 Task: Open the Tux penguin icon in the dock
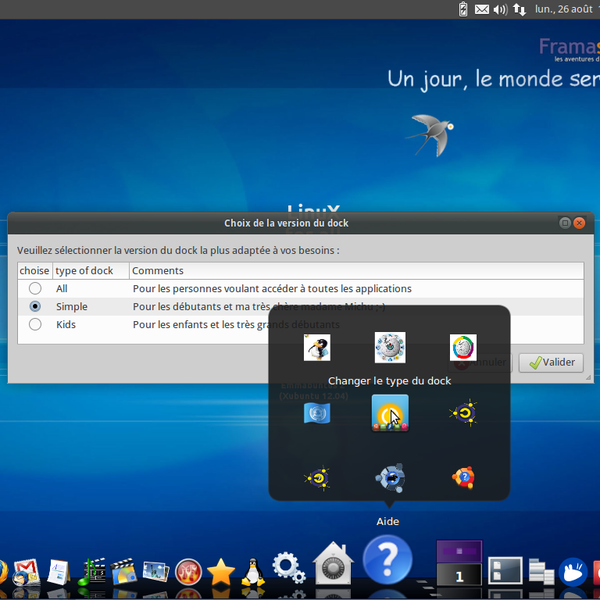click(253, 572)
